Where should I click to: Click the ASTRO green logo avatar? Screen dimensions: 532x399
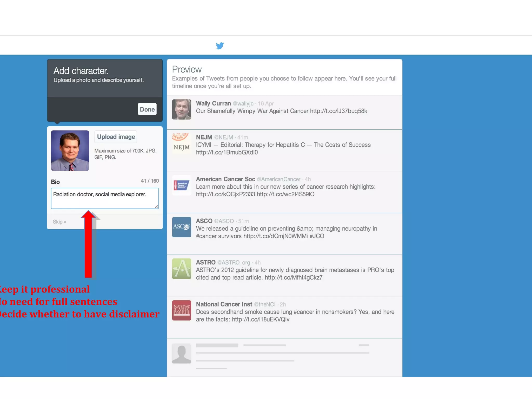coord(182,269)
